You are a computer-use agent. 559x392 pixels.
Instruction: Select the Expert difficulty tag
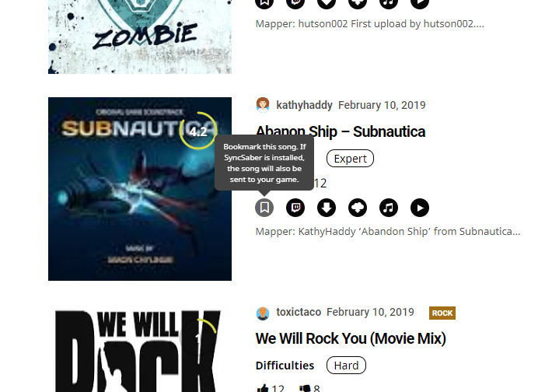point(350,159)
